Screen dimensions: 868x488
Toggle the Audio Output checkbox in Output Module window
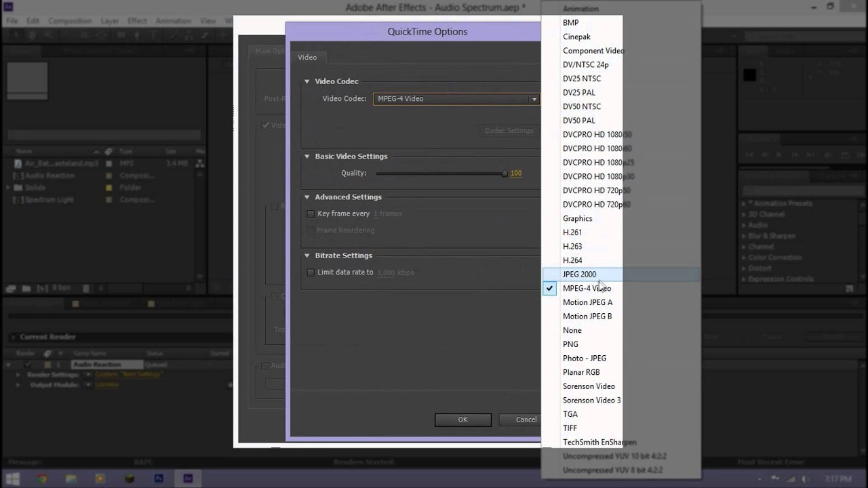[x=266, y=366]
